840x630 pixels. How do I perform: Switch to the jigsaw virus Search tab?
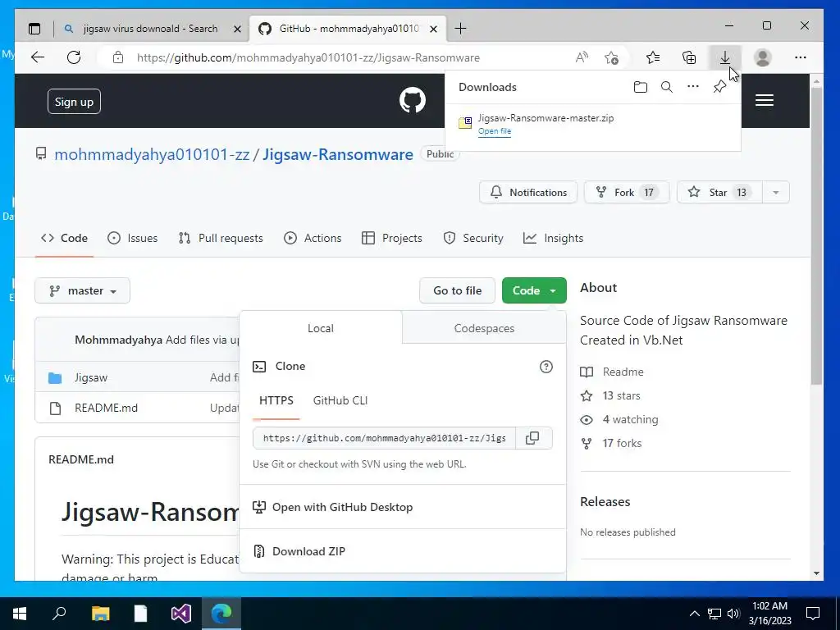[150, 29]
